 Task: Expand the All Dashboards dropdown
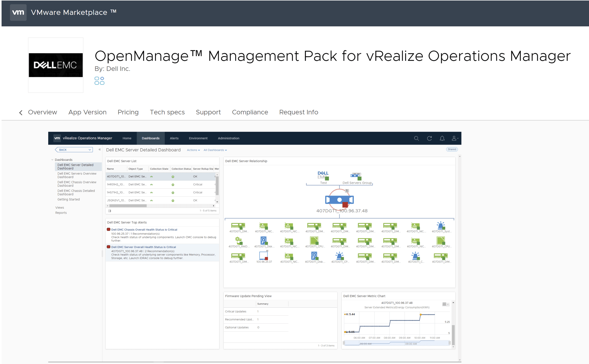coord(215,150)
